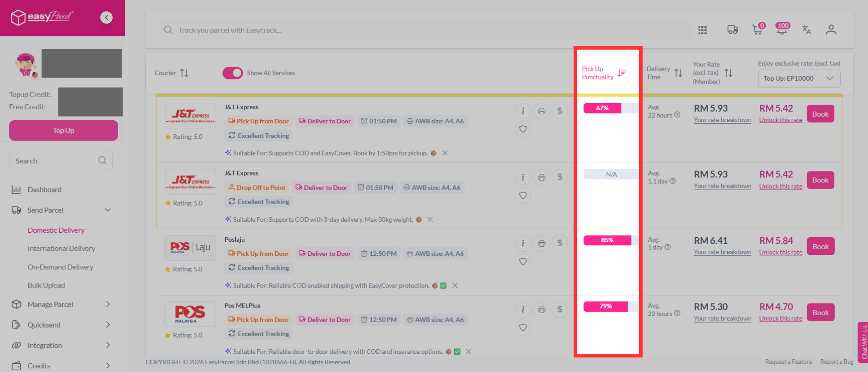
Task: Click the shield icon for Poslaju
Action: tap(523, 261)
